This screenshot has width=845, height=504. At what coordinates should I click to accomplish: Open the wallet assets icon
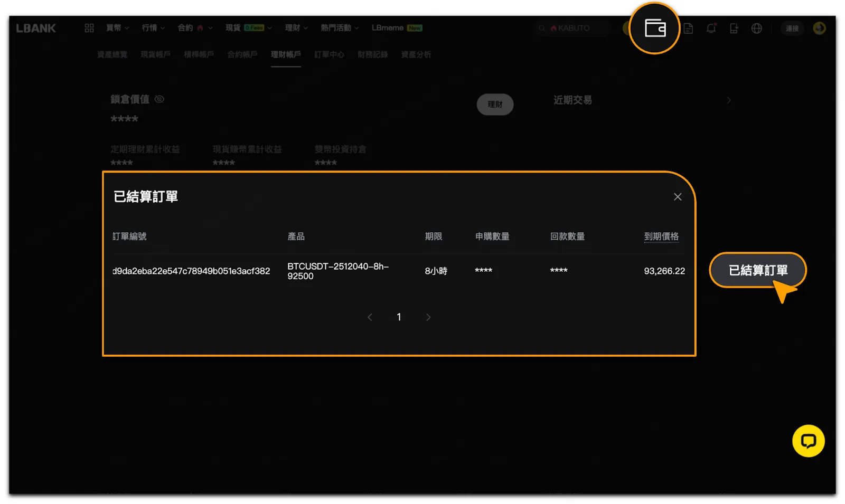pyautogui.click(x=654, y=28)
